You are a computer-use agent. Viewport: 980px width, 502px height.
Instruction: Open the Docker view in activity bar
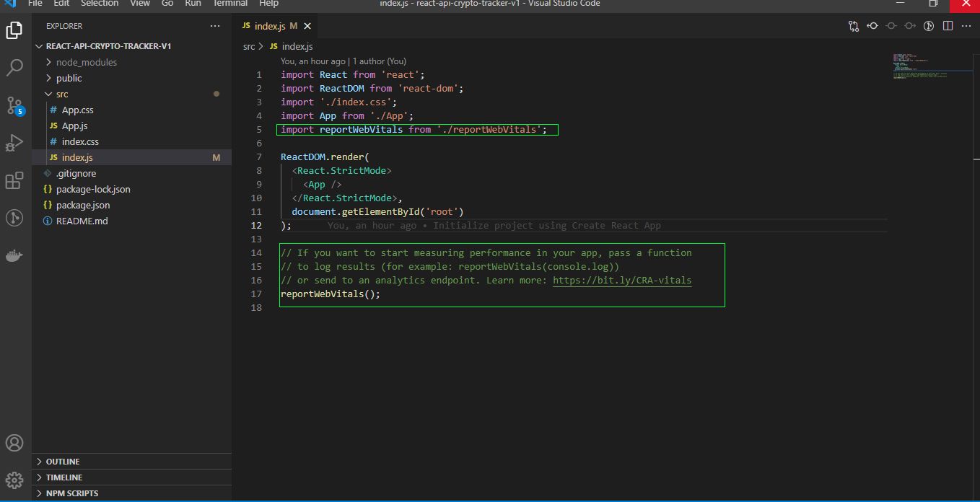[14, 255]
